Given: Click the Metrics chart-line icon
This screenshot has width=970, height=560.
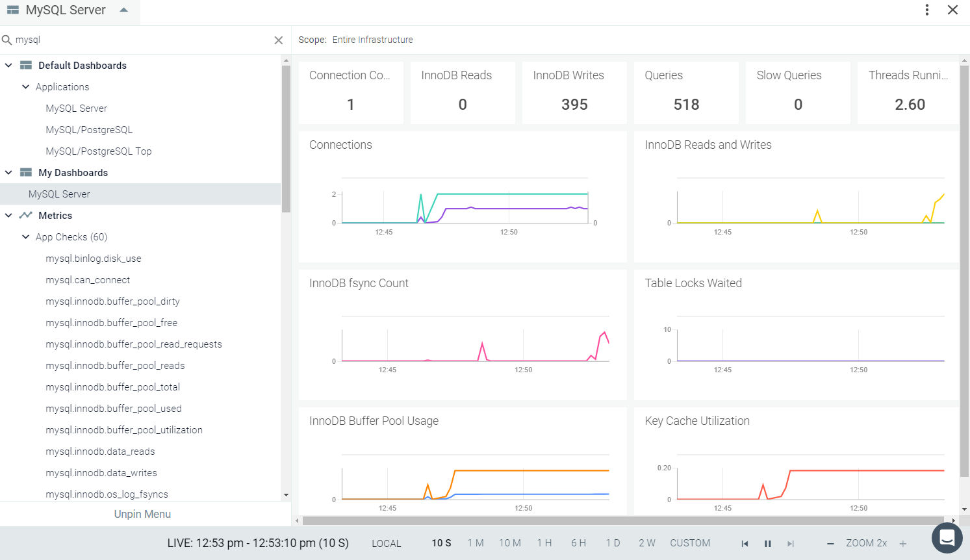Looking at the screenshot, I should click(x=26, y=215).
